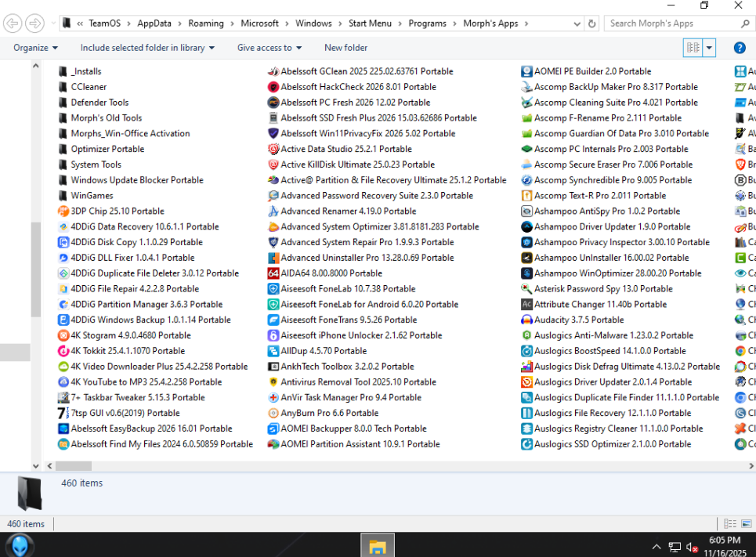
Task: Switch to large icons view in status bar
Action: pyautogui.click(x=746, y=524)
